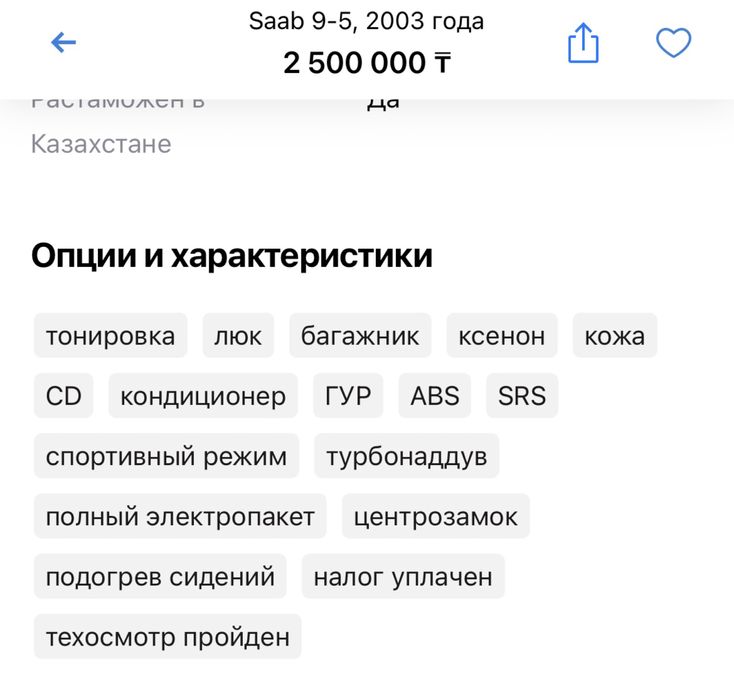Screen dimensions: 734x700
Task: Tap the турбонаддув option tag
Action: click(406, 457)
